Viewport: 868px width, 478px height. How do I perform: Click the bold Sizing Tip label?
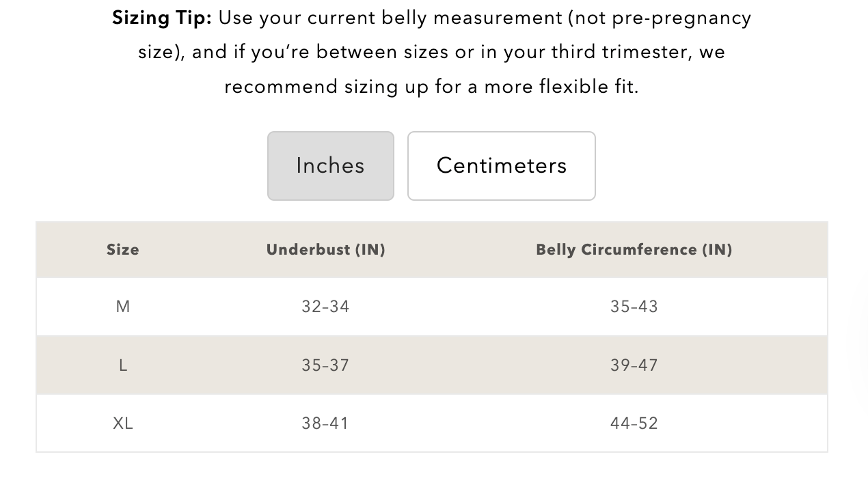click(x=162, y=18)
